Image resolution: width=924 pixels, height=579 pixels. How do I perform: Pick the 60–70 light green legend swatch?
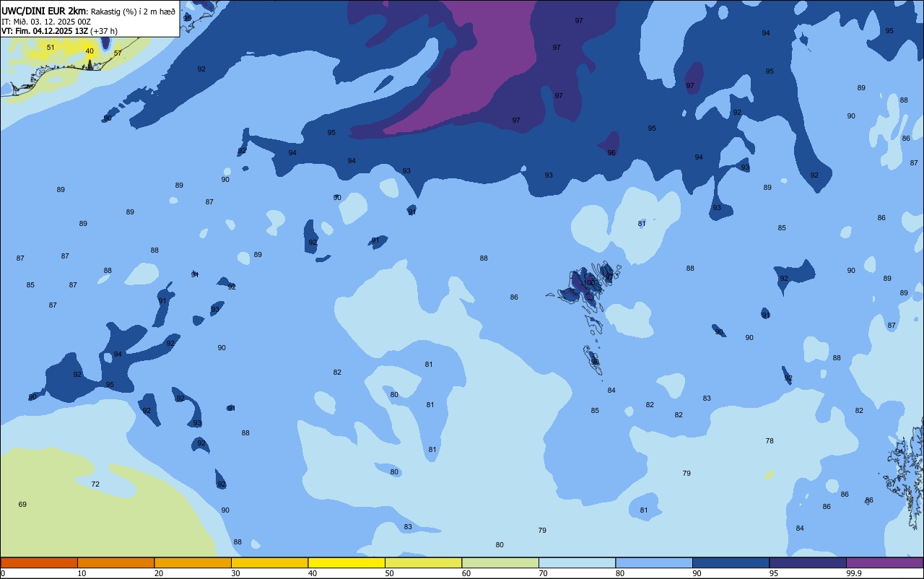pyautogui.click(x=500, y=562)
